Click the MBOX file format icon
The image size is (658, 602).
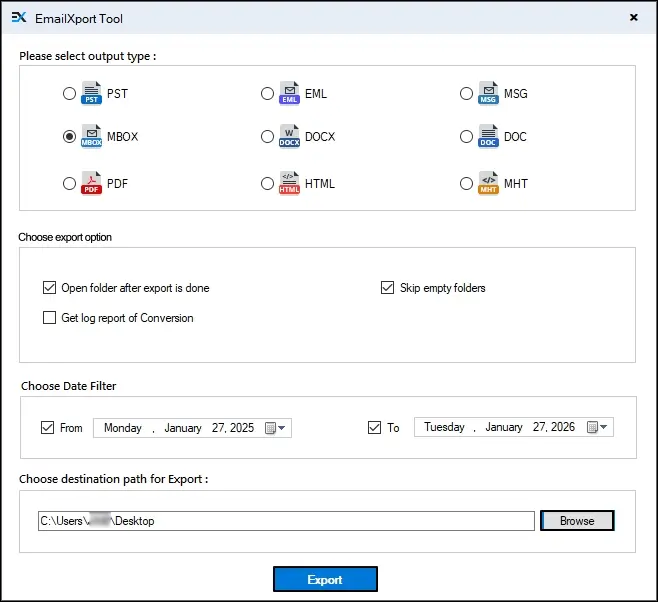pyautogui.click(x=91, y=136)
